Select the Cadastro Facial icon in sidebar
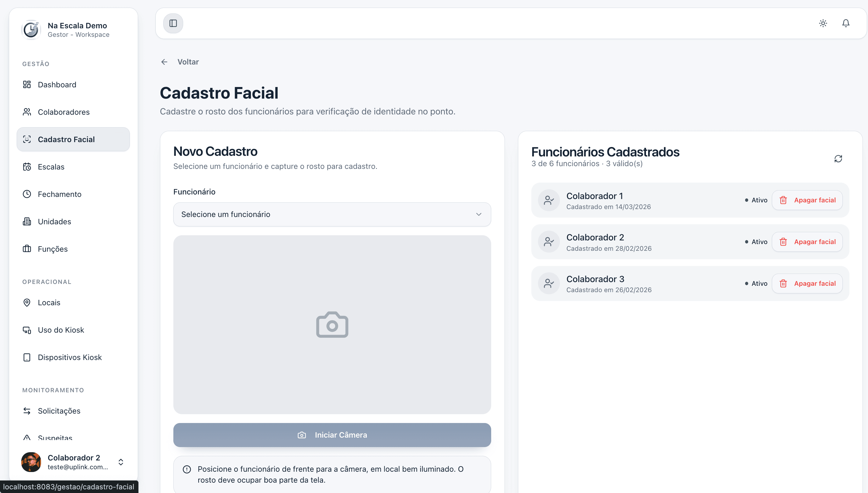Image resolution: width=868 pixels, height=493 pixels. point(27,139)
